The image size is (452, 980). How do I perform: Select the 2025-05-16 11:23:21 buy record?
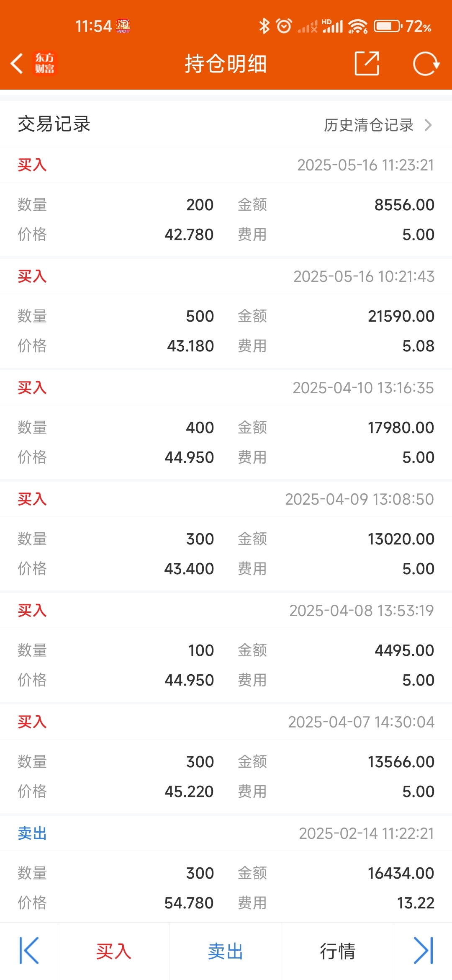(226, 202)
